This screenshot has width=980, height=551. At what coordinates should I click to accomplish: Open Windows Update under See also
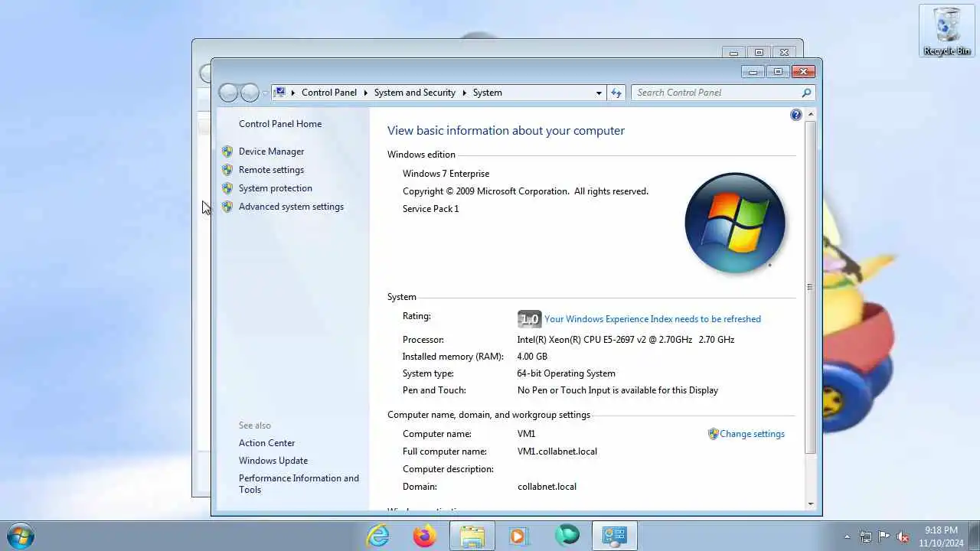[273, 461]
